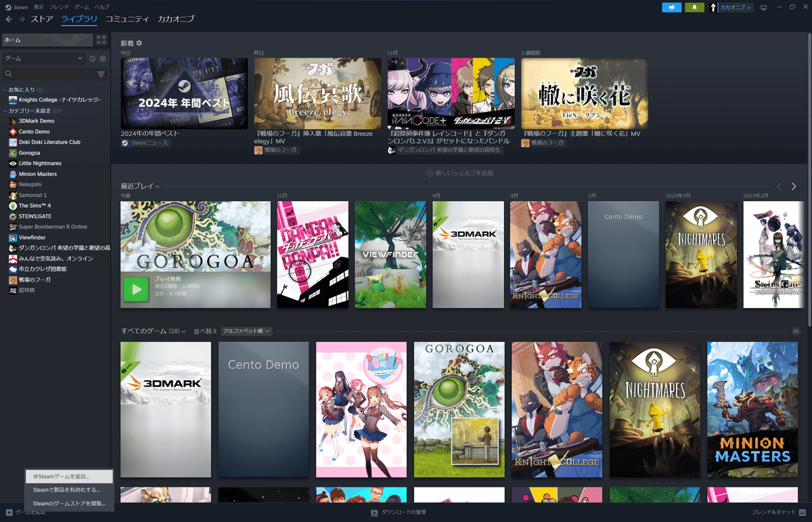The height and width of the screenshot is (522, 812).
Task: Click the ホーム button in the sidebar
Action: pyautogui.click(x=47, y=40)
